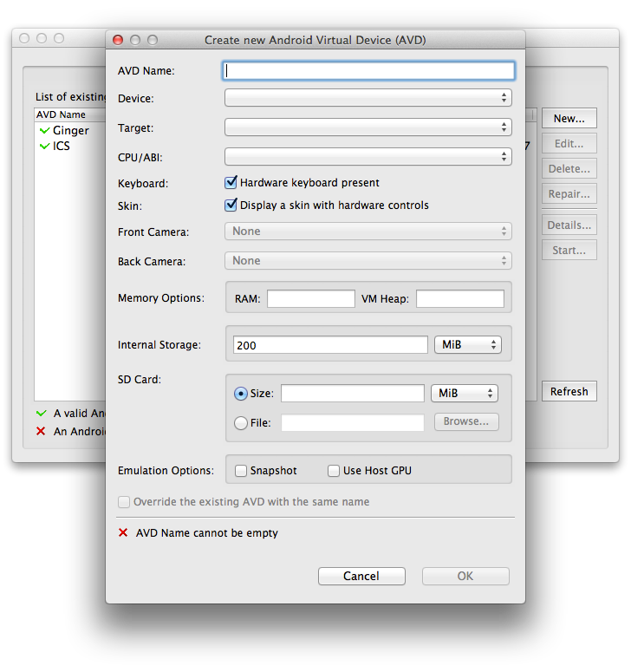Click Edit... in the AVD Manager window
The image size is (631, 672).
click(x=569, y=144)
